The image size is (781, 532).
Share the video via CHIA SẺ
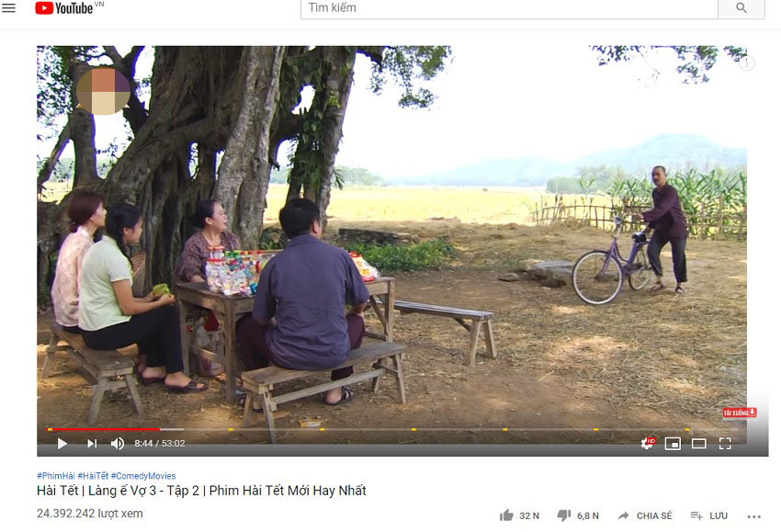click(644, 515)
